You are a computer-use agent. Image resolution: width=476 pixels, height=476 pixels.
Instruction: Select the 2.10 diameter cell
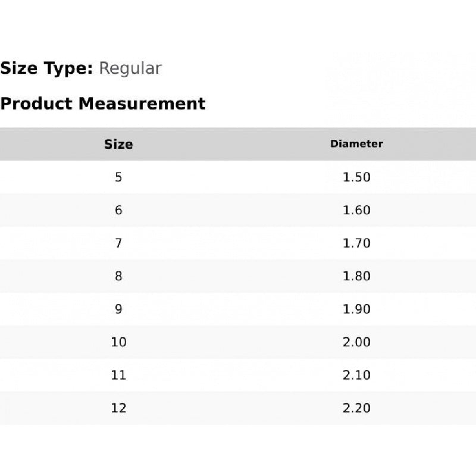(x=356, y=375)
